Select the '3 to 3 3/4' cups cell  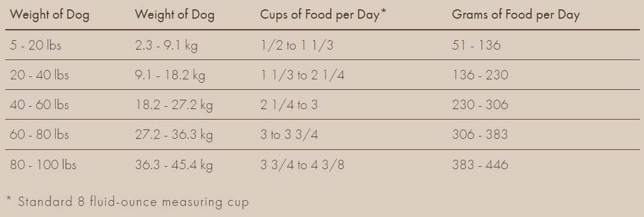289,135
